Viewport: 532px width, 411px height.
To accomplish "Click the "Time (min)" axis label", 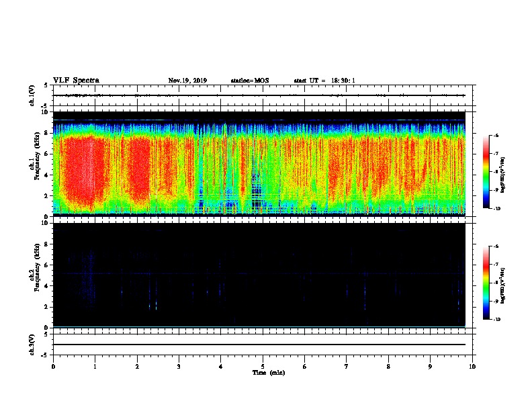I will pyautogui.click(x=269, y=373).
